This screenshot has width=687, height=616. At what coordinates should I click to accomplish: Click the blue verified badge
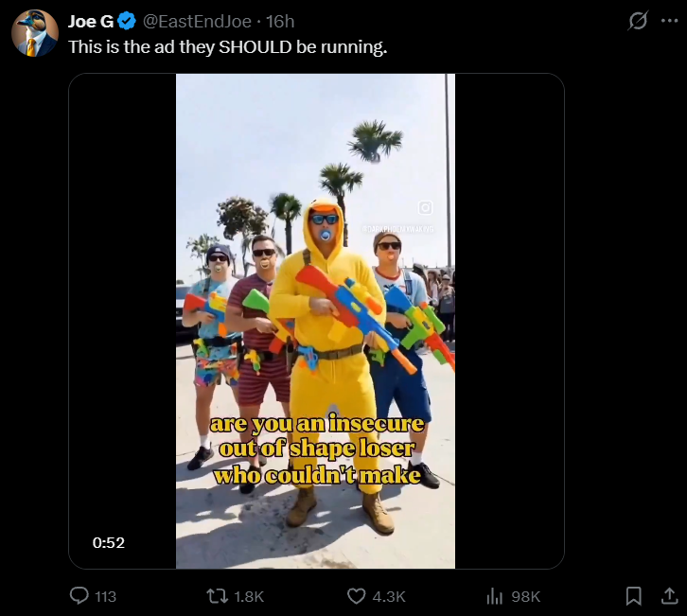point(127,21)
